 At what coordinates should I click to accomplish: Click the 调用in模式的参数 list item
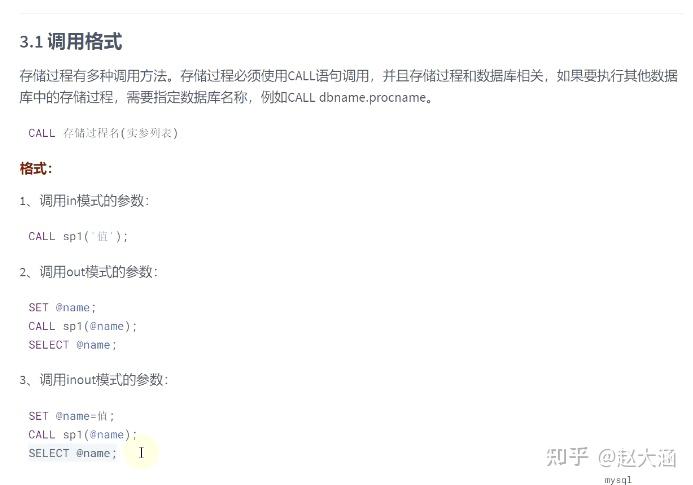(84, 201)
